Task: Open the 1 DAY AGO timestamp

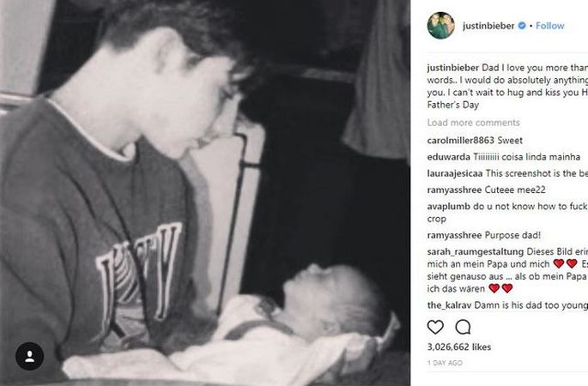Action: pyautogui.click(x=445, y=363)
